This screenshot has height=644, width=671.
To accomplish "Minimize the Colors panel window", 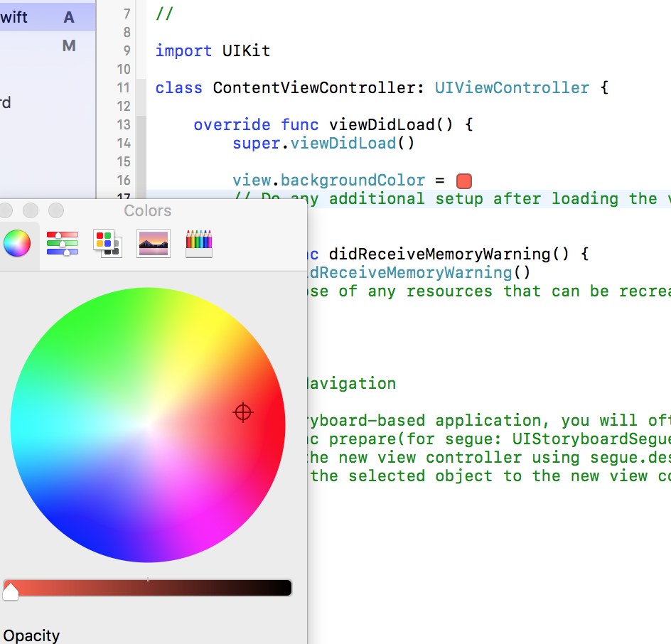I will (x=31, y=210).
